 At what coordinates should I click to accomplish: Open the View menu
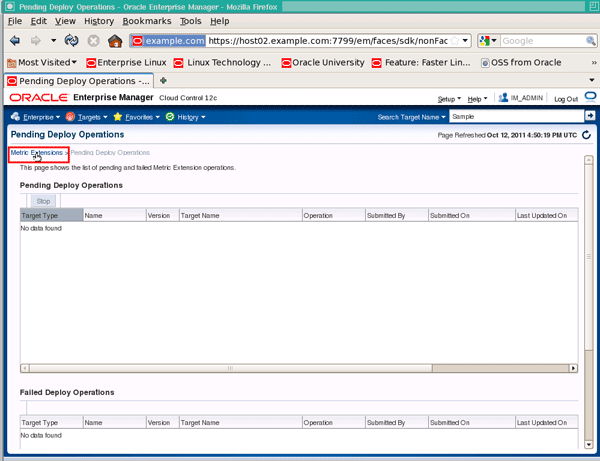pos(65,21)
